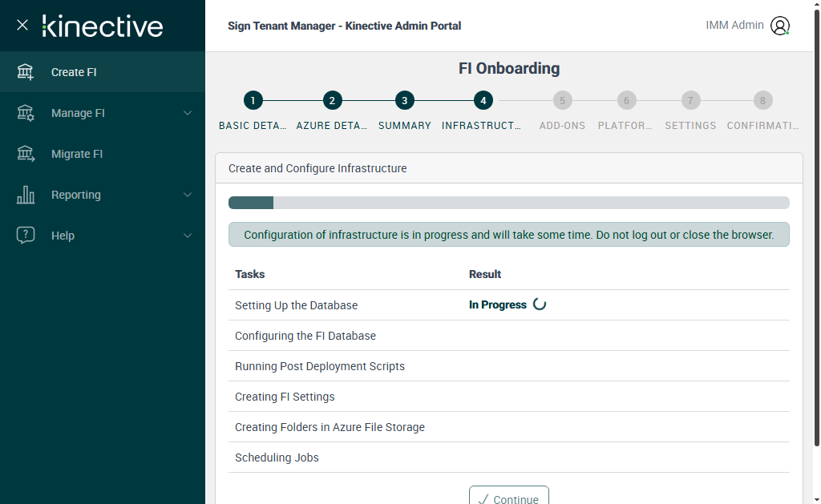Screen dimensions: 821x504
Task: Select step 8 circle
Action: click(763, 100)
